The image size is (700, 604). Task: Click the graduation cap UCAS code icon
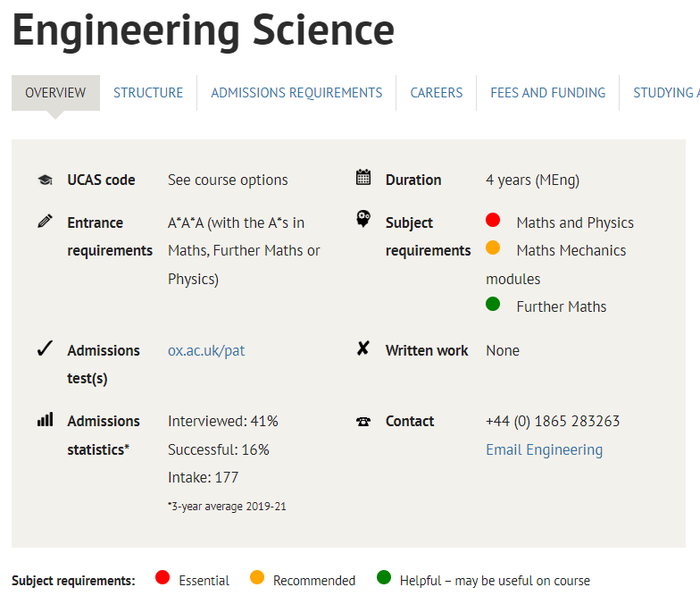tap(45, 180)
